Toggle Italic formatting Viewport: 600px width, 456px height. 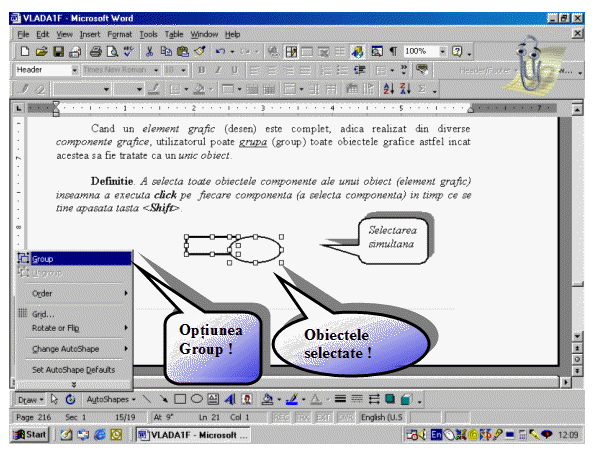pyautogui.click(x=217, y=70)
